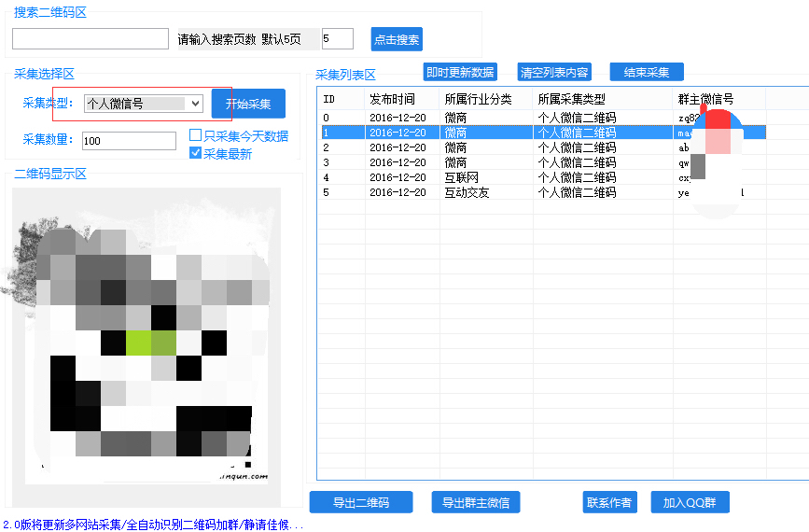Edit the search page count field
Image resolution: width=809 pixels, height=532 pixels.
point(338,38)
